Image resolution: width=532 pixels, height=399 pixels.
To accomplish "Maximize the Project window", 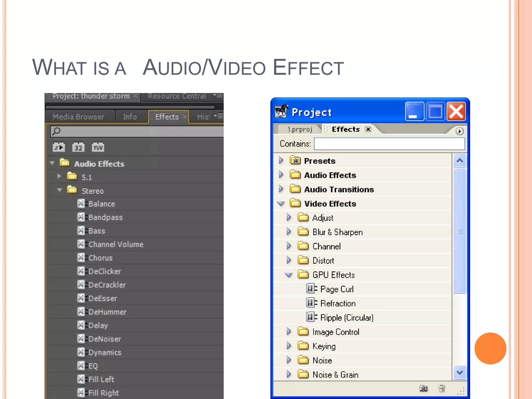I will coord(435,112).
